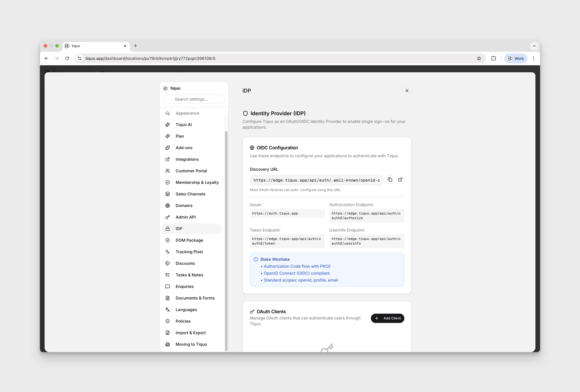580x392 pixels.
Task: Select Sales Channels in sidebar
Action: (x=192, y=194)
